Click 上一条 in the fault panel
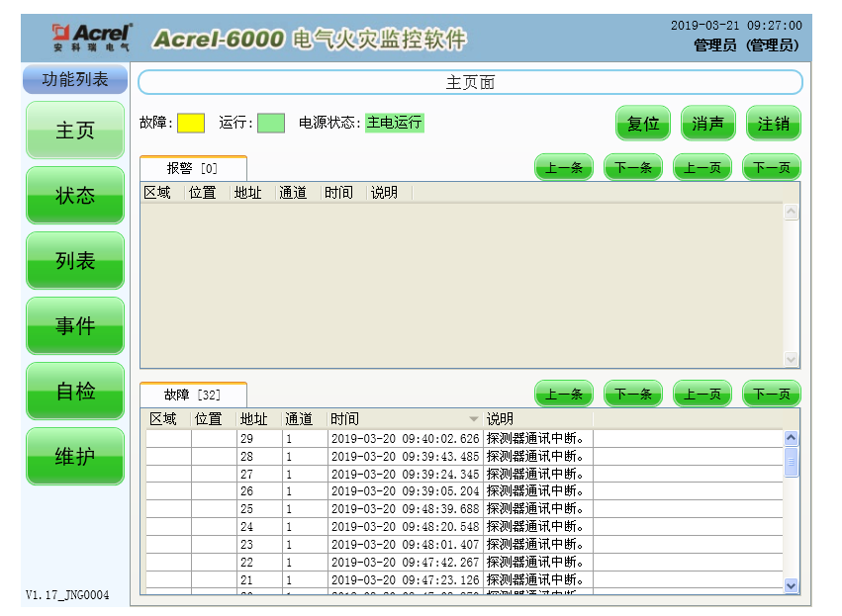This screenshot has height=616, width=842. pos(564,394)
